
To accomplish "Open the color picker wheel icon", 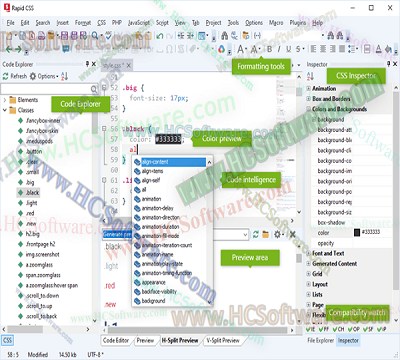I will tap(221, 49).
